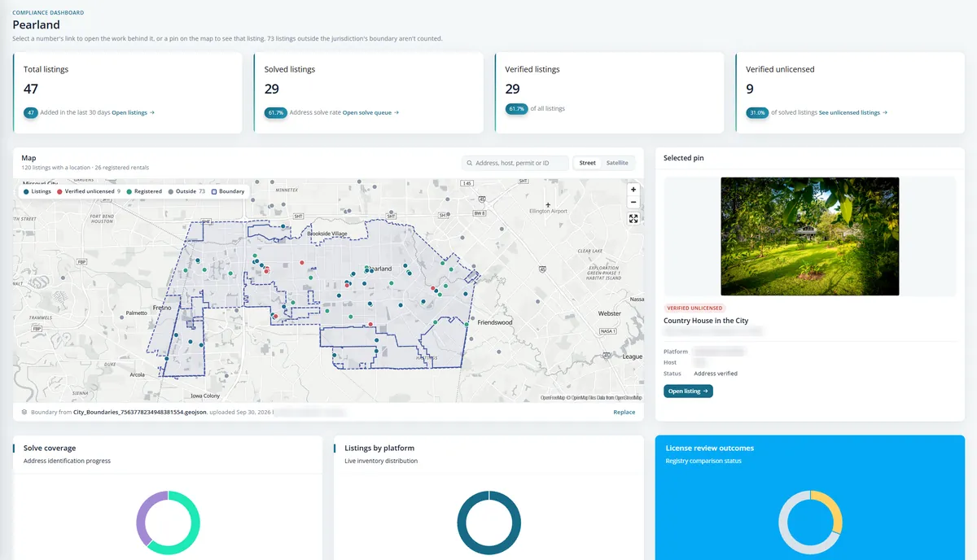Click the search magnifier icon in map search
Image resolution: width=977 pixels, height=560 pixels.
click(x=470, y=163)
